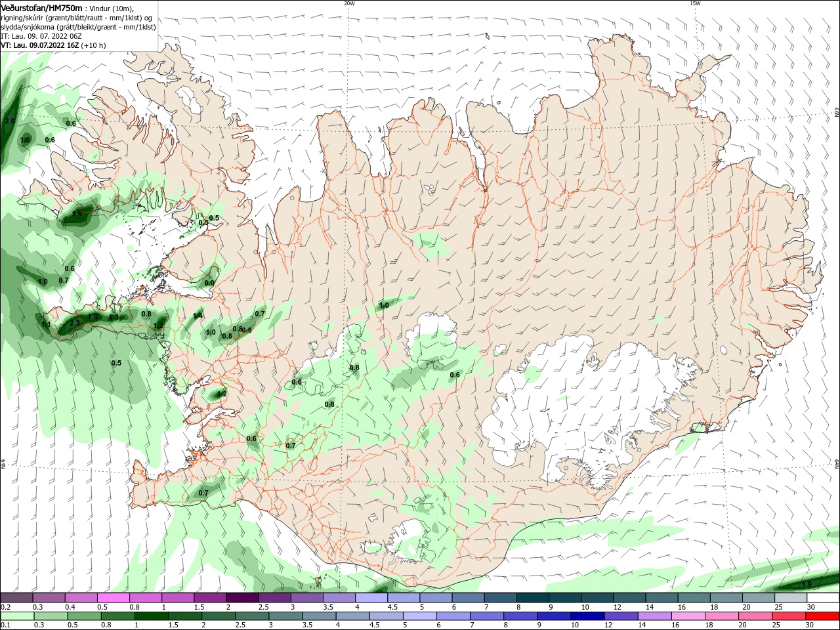840x630 pixels.
Task: Click the bright red swatch in the rain scale
Action: point(823,616)
